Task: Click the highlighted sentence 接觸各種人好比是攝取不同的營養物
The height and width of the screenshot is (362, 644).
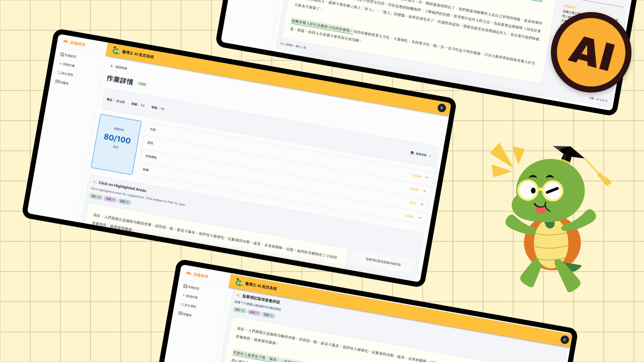Action: pos(321,27)
